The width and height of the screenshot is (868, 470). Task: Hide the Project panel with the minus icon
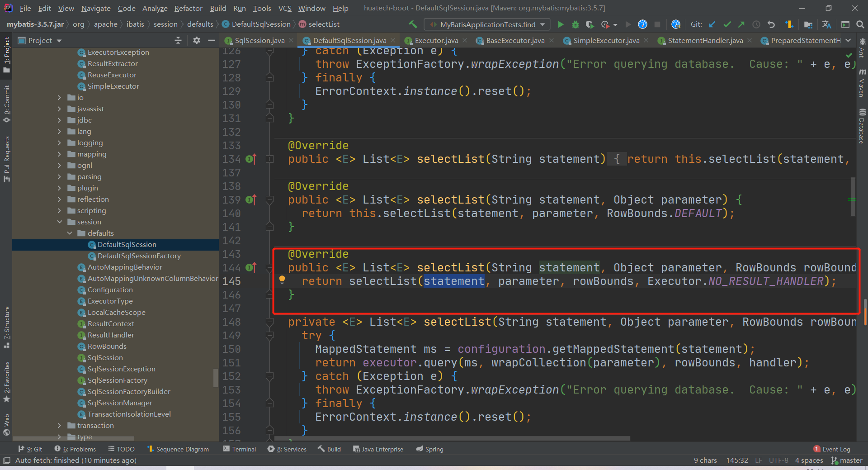(211, 40)
